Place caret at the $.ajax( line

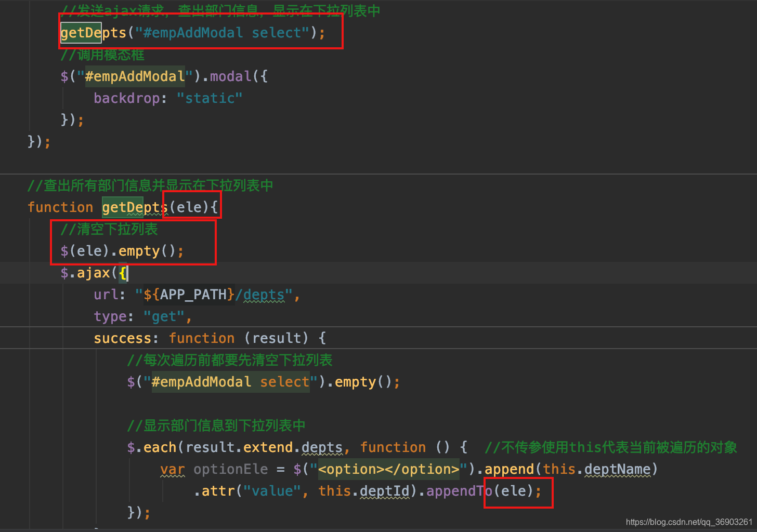[x=94, y=273]
